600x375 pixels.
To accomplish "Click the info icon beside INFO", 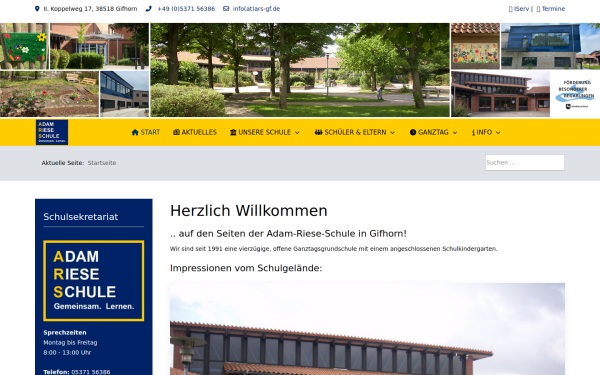I will point(473,132).
